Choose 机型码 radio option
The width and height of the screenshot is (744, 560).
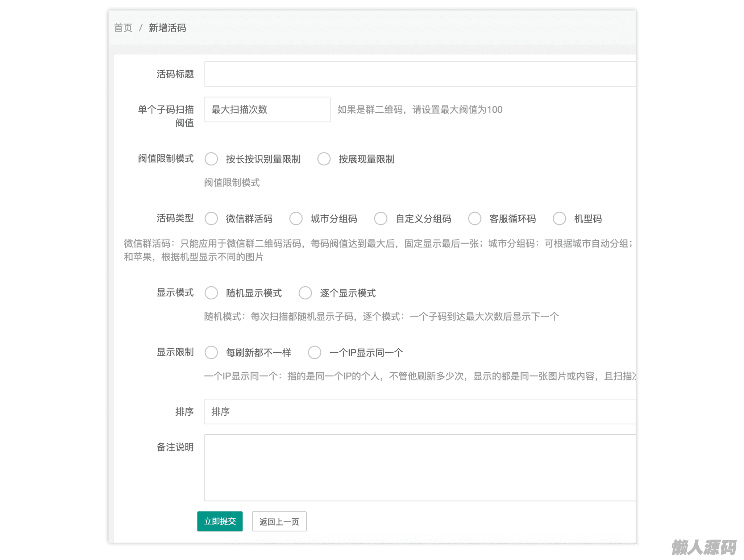coord(559,219)
